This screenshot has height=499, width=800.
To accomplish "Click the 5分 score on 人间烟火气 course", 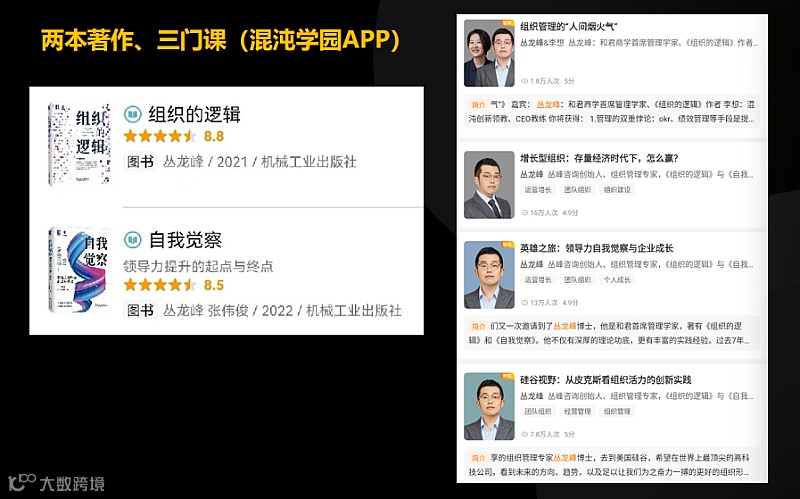I will (569, 81).
